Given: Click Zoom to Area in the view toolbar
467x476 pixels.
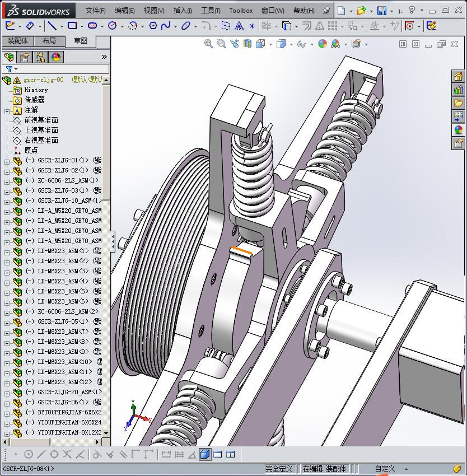Looking at the screenshot, I should pos(222,44).
